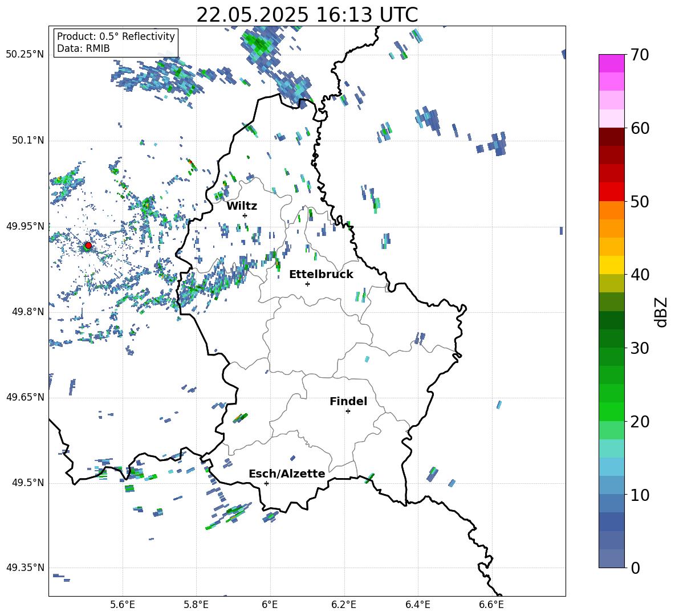This screenshot has width=675, height=616.
Task: Click the 6.4°E longitude label
Action: click(x=417, y=605)
